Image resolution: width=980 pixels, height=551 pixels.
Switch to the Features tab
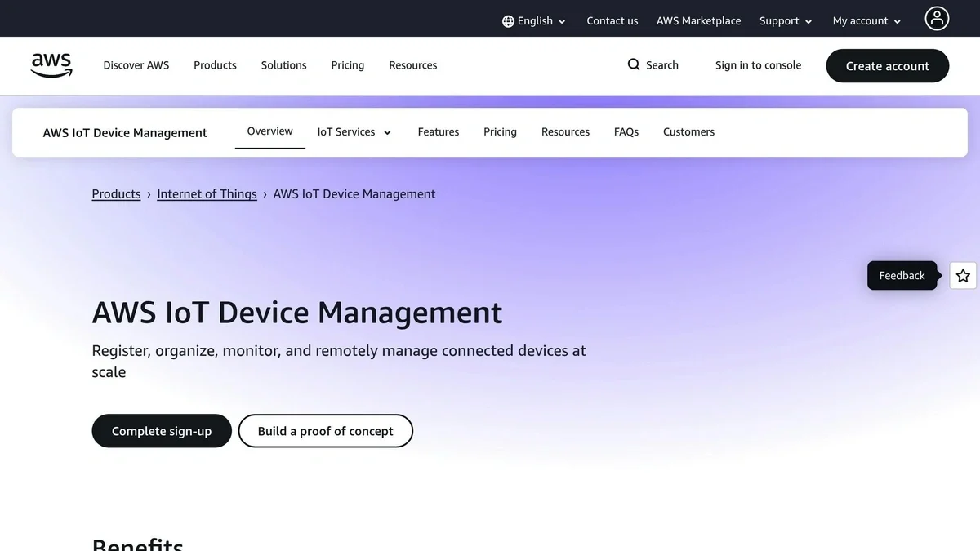tap(438, 131)
